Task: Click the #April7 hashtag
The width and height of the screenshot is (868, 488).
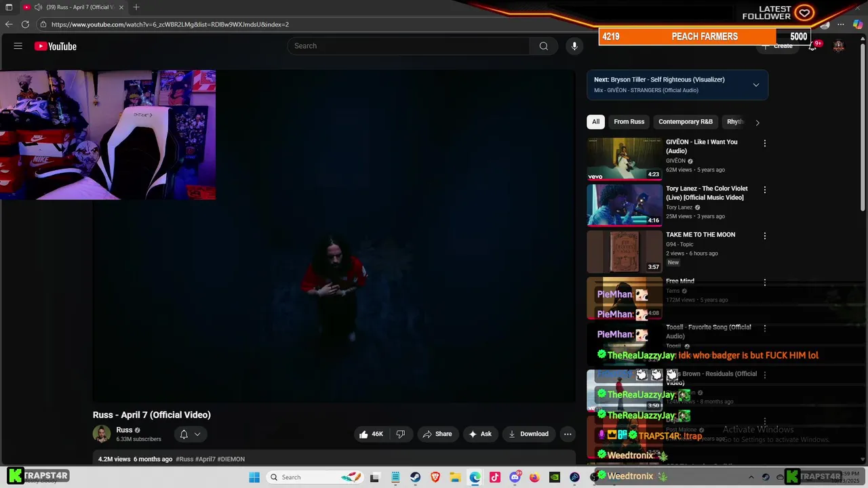Action: (205, 459)
